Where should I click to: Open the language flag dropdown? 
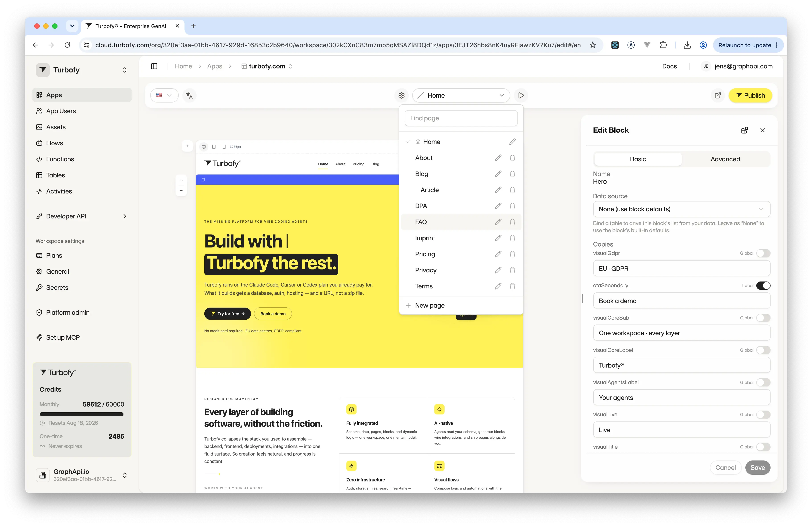pos(164,95)
